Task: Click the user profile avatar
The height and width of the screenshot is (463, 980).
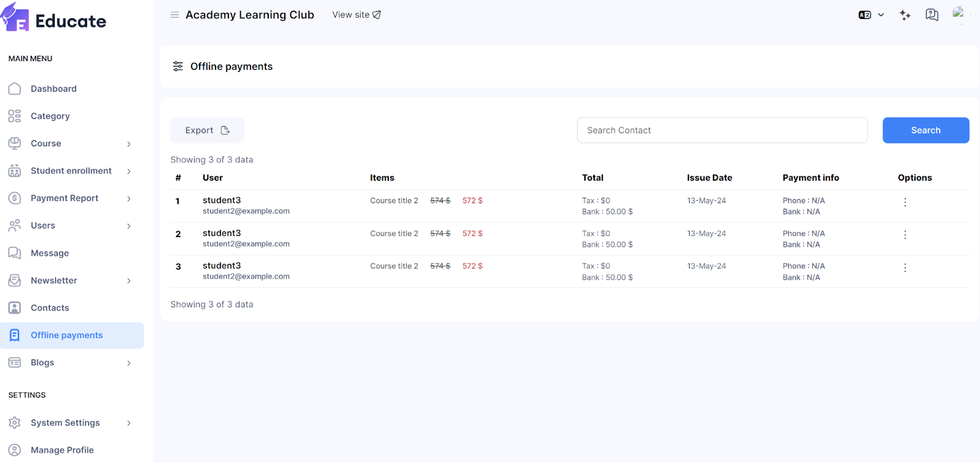Action: (959, 13)
